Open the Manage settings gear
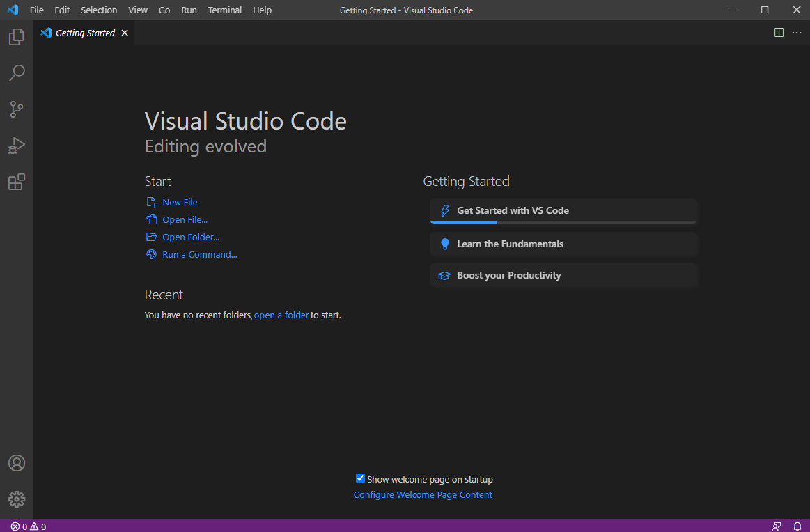 [x=17, y=499]
